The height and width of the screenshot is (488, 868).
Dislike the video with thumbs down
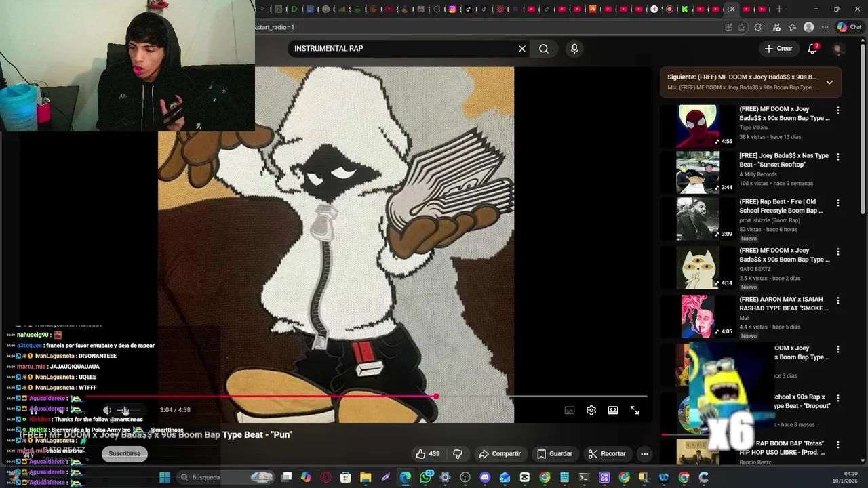pyautogui.click(x=458, y=454)
